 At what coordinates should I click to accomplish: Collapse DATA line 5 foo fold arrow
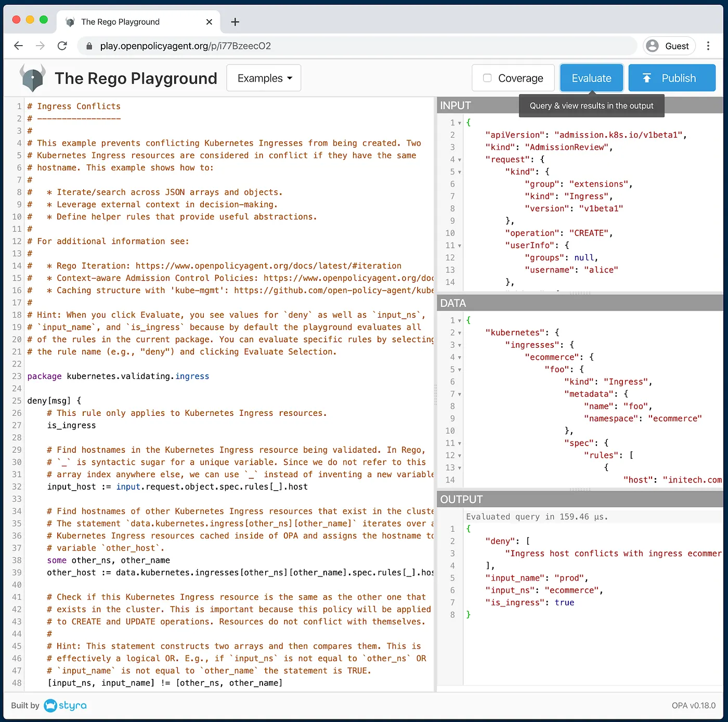[460, 370]
